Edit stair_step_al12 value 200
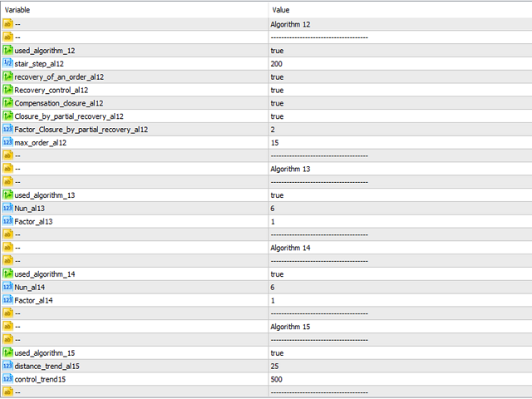 tap(401, 64)
